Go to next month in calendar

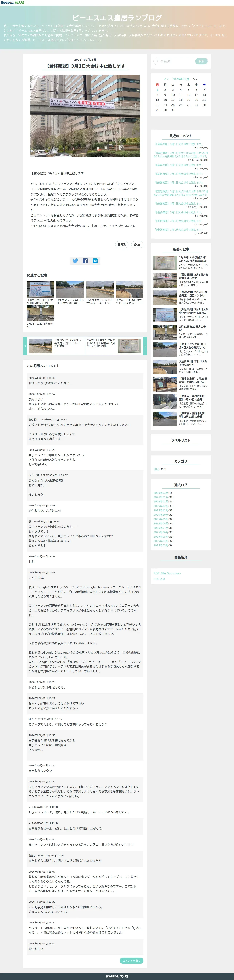point(195,79)
